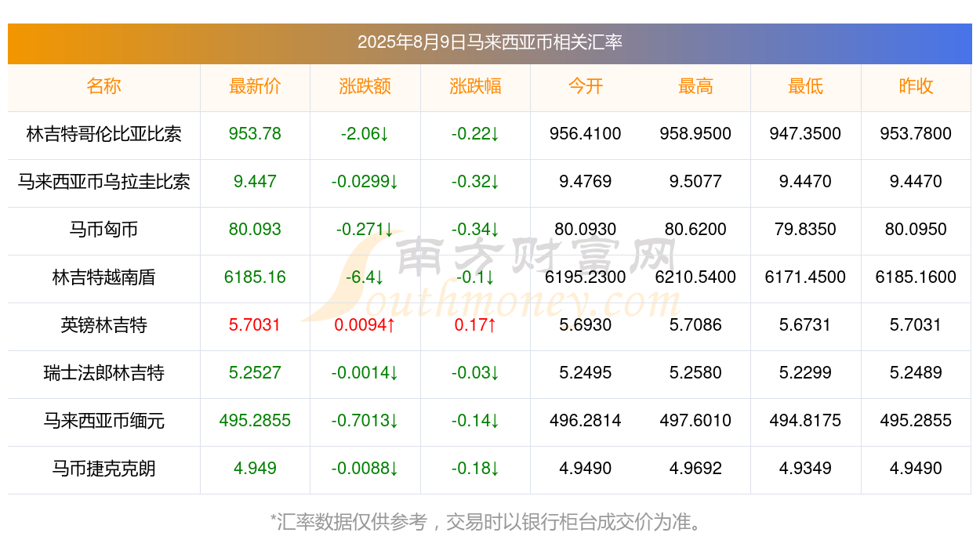Click the low value 947.3500

[x=806, y=134]
